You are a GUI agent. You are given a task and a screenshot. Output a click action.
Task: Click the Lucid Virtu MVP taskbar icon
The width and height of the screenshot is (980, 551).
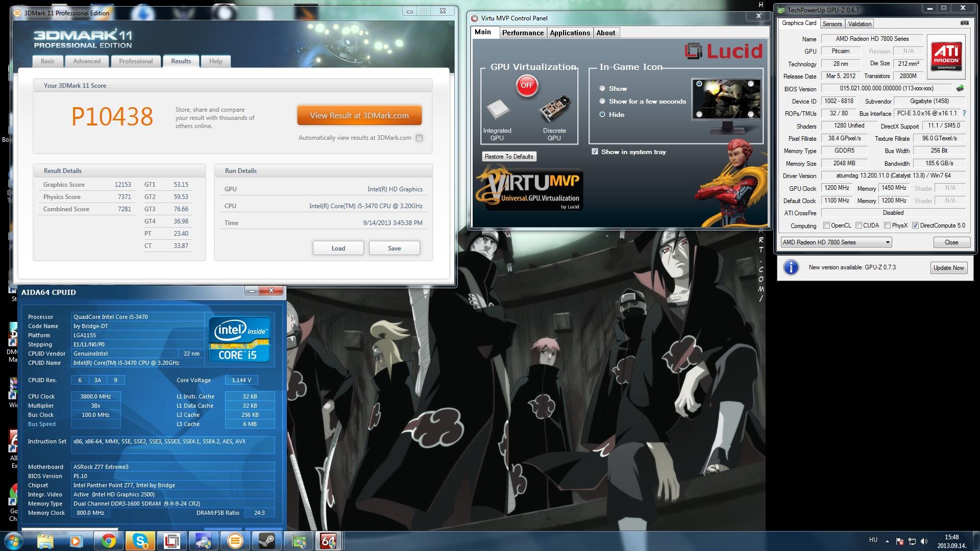[x=172, y=541]
